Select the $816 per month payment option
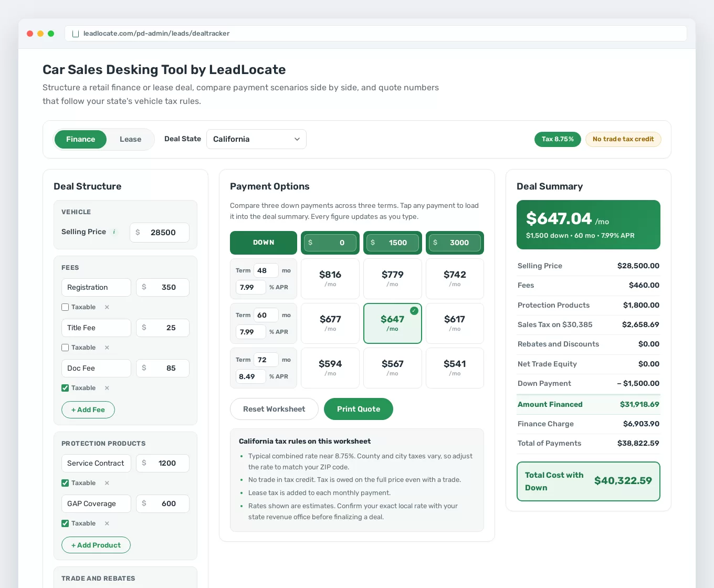Image resolution: width=714 pixels, height=588 pixels. click(330, 279)
